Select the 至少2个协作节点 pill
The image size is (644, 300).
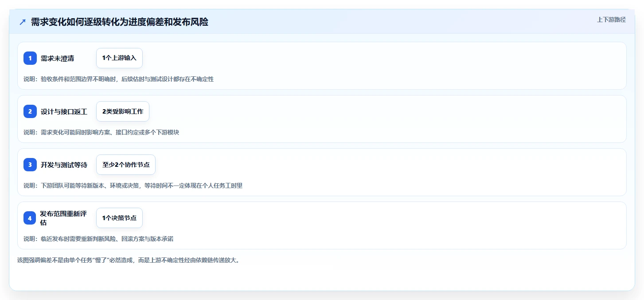(126, 165)
